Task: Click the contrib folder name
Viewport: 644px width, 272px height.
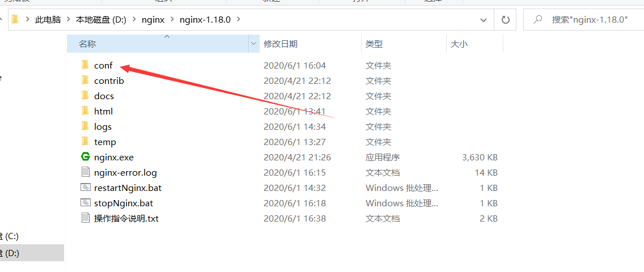Action: 109,81
